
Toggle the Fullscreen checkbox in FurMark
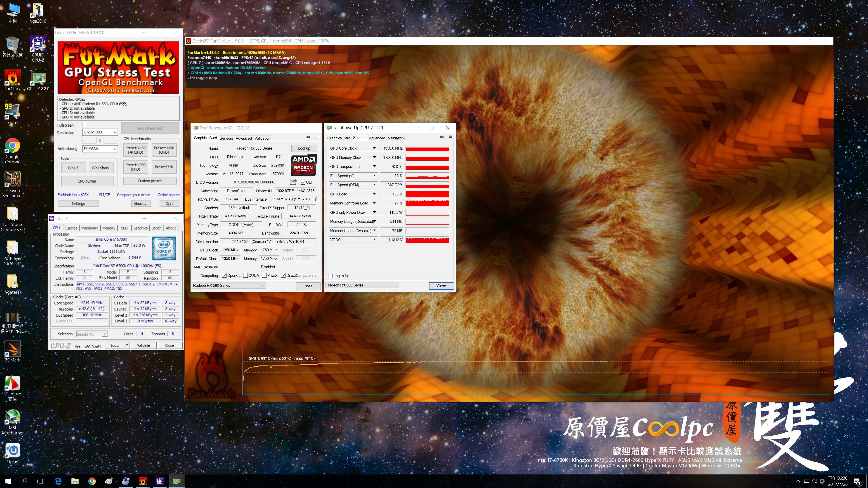pyautogui.click(x=85, y=125)
